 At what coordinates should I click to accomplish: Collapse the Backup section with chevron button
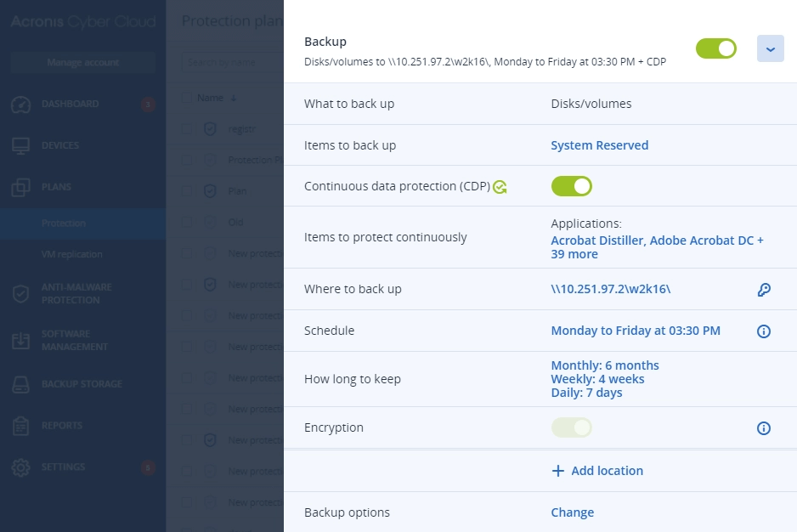coord(770,48)
